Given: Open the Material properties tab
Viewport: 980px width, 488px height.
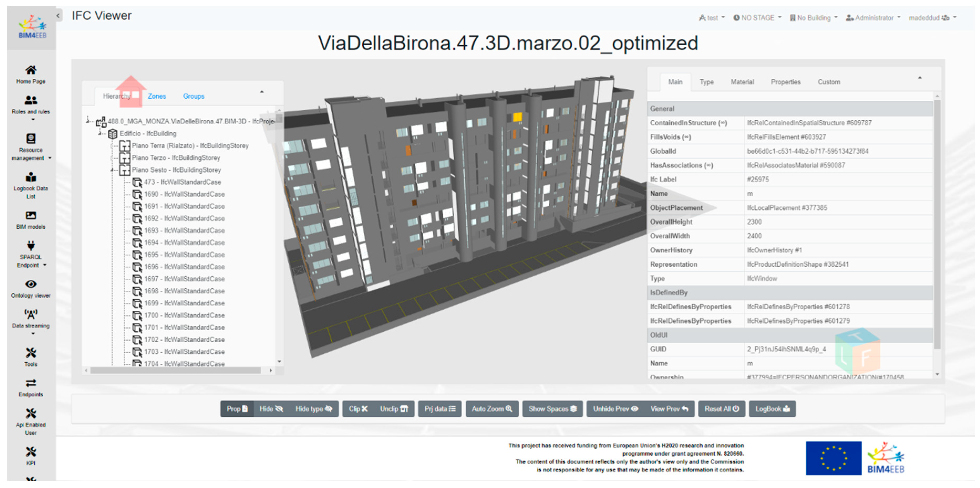Looking at the screenshot, I should pos(742,82).
